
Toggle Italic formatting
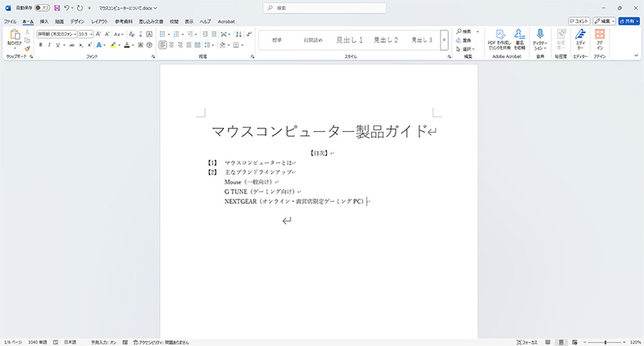pyautogui.click(x=49, y=45)
